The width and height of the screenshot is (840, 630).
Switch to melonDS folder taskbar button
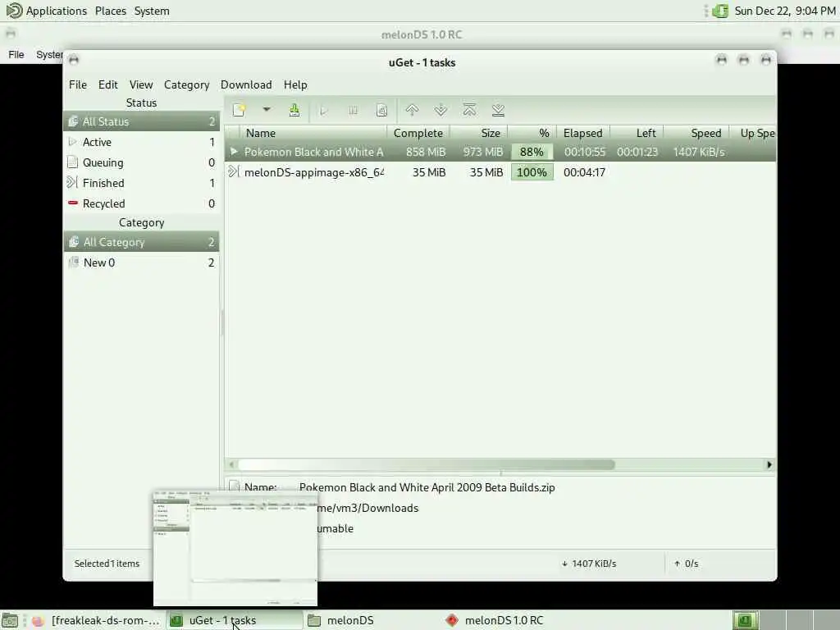(x=372, y=620)
